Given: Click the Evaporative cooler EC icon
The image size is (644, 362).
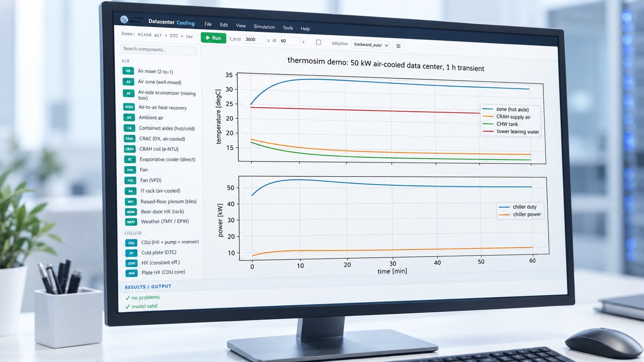Looking at the screenshot, I should [x=130, y=159].
